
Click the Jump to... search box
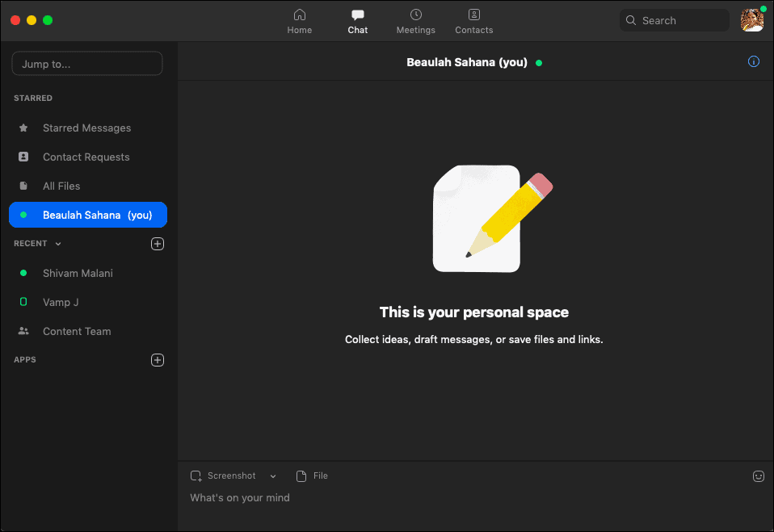[x=87, y=64]
